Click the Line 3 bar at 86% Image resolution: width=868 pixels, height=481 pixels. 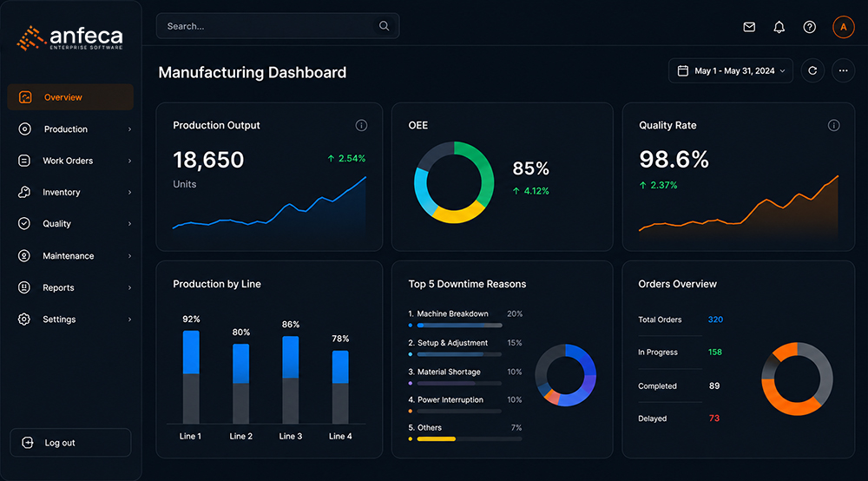(x=291, y=379)
